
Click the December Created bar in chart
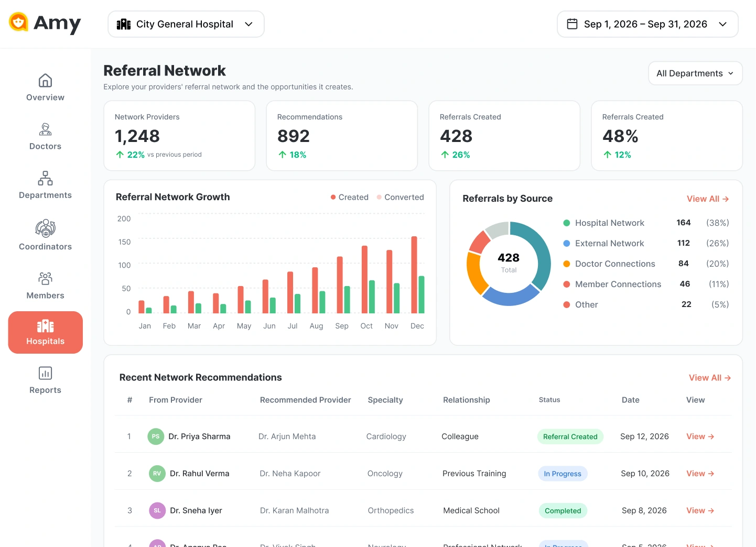click(414, 275)
